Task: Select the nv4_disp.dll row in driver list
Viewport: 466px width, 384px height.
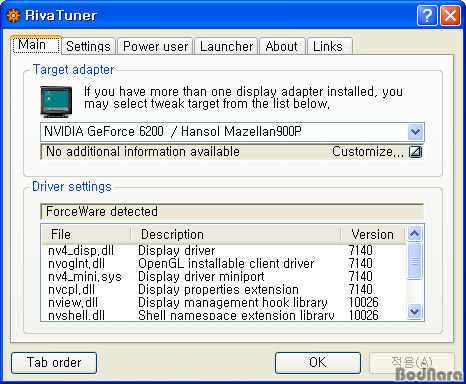Action: point(223,251)
